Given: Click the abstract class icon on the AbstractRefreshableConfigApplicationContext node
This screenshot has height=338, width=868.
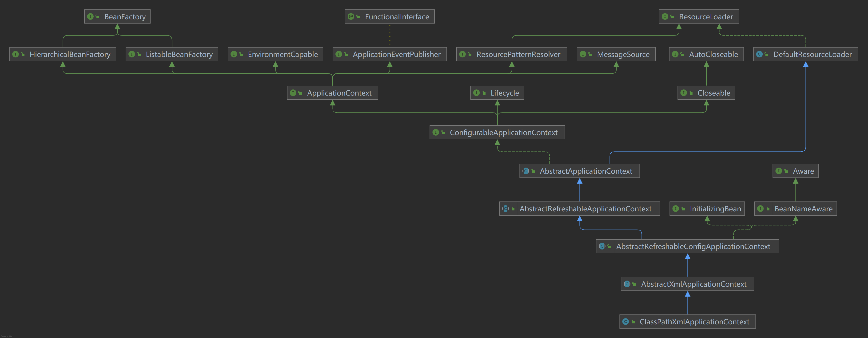Looking at the screenshot, I should point(602,246).
